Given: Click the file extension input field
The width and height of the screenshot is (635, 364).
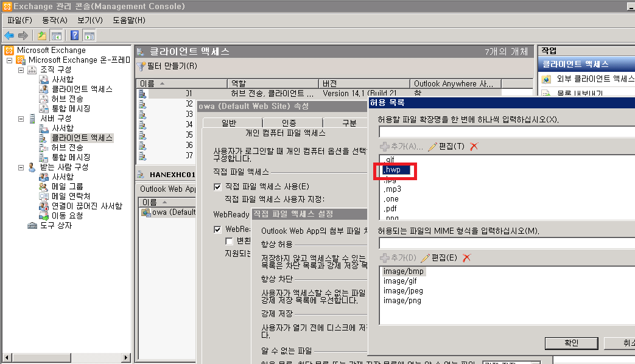Looking at the screenshot, I should pyautogui.click(x=507, y=131).
